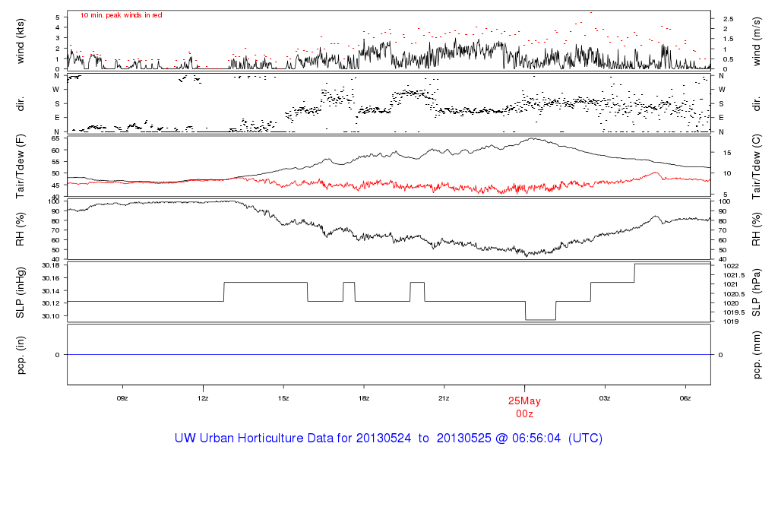Click the '10 min. peak winds in red' legend note
The image size is (778, 532).
click(x=122, y=15)
